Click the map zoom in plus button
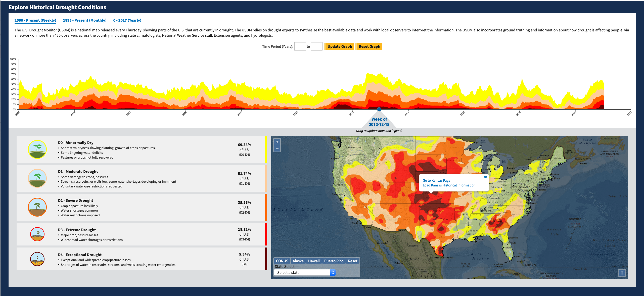Viewport: 644px width, 296px height. coord(277,142)
